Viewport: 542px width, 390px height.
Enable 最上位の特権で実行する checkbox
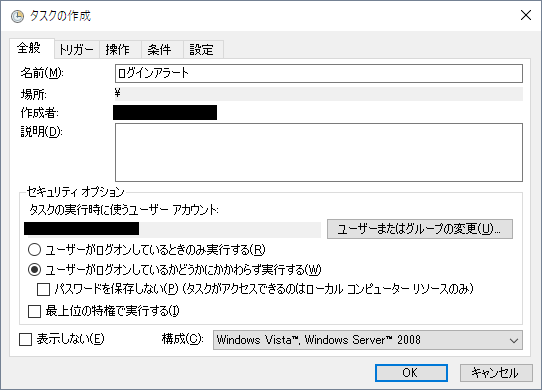(34, 311)
